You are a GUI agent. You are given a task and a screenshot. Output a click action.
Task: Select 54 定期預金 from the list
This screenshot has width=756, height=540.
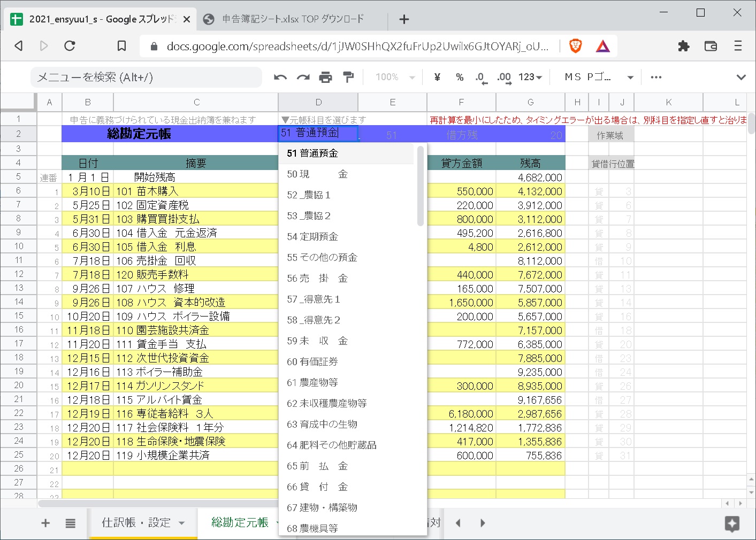(x=346, y=237)
